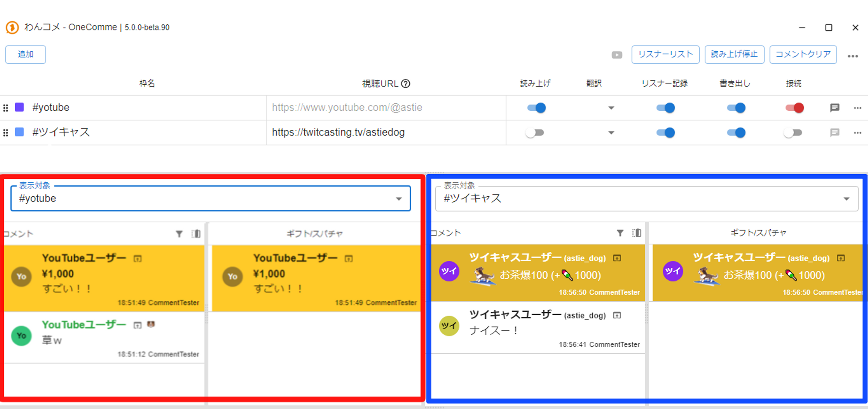Click the twitcasting URL input field

point(385,132)
